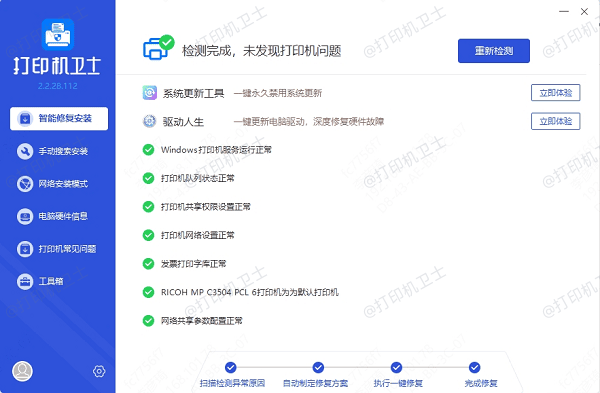Minimize the 打印机卫士 window
The image size is (600, 393).
[x=564, y=11]
